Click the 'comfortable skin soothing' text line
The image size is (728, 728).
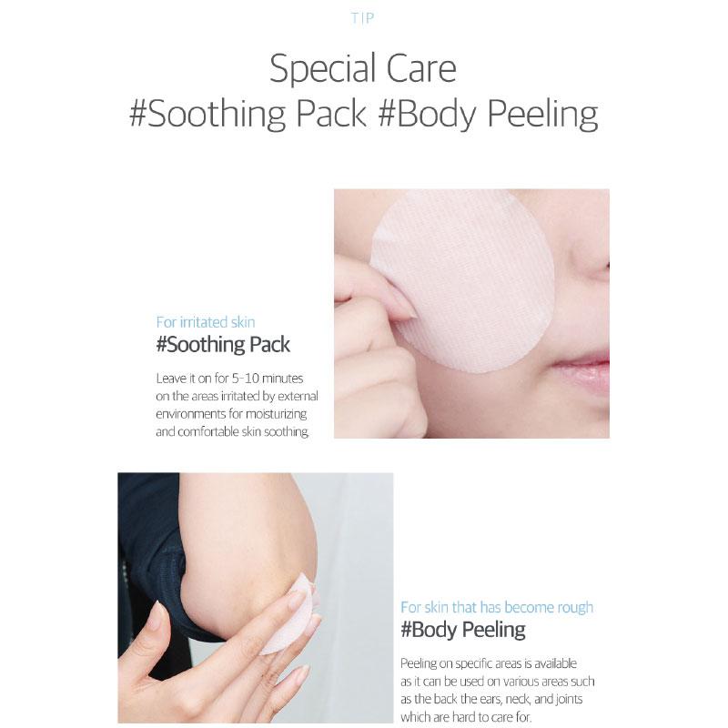pyautogui.click(x=232, y=431)
